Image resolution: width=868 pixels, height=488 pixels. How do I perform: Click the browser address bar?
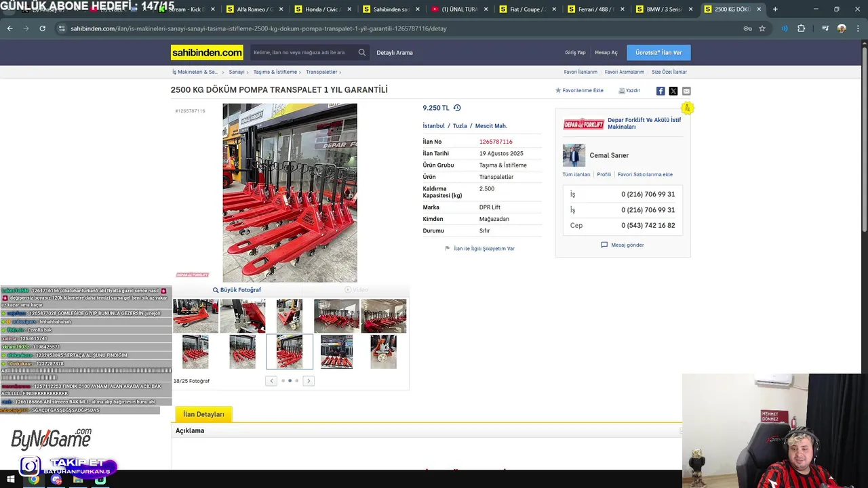(x=400, y=28)
